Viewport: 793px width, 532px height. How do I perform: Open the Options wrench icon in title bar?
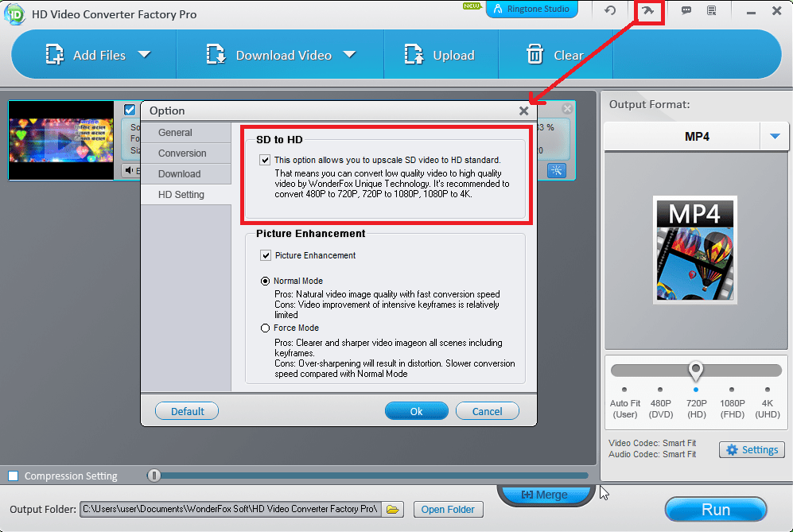pos(648,10)
